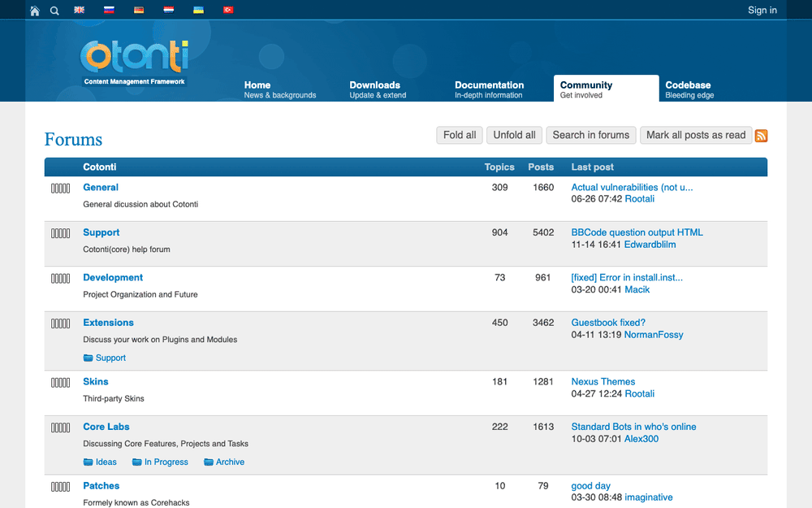This screenshot has height=508, width=812.
Task: Click the status icon beside Skins forum
Action: (61, 383)
